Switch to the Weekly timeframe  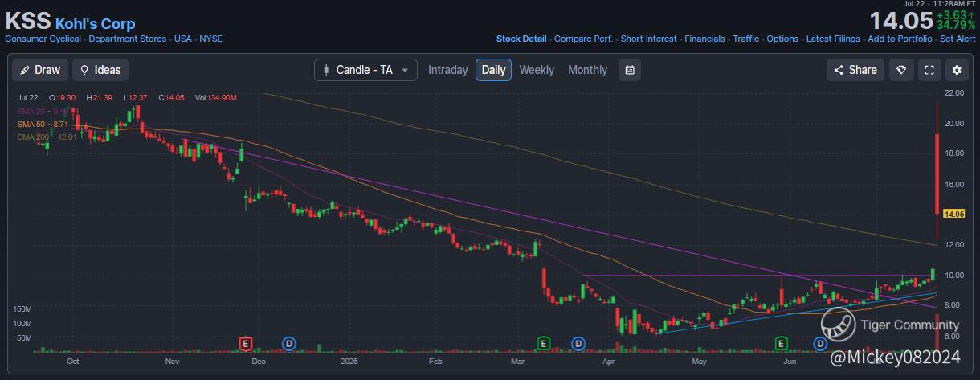click(x=537, y=70)
